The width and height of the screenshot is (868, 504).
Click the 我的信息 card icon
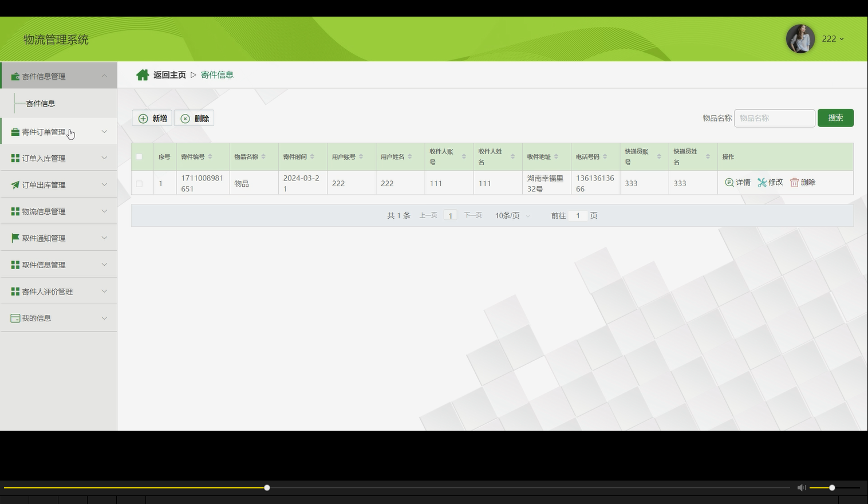[15, 318]
